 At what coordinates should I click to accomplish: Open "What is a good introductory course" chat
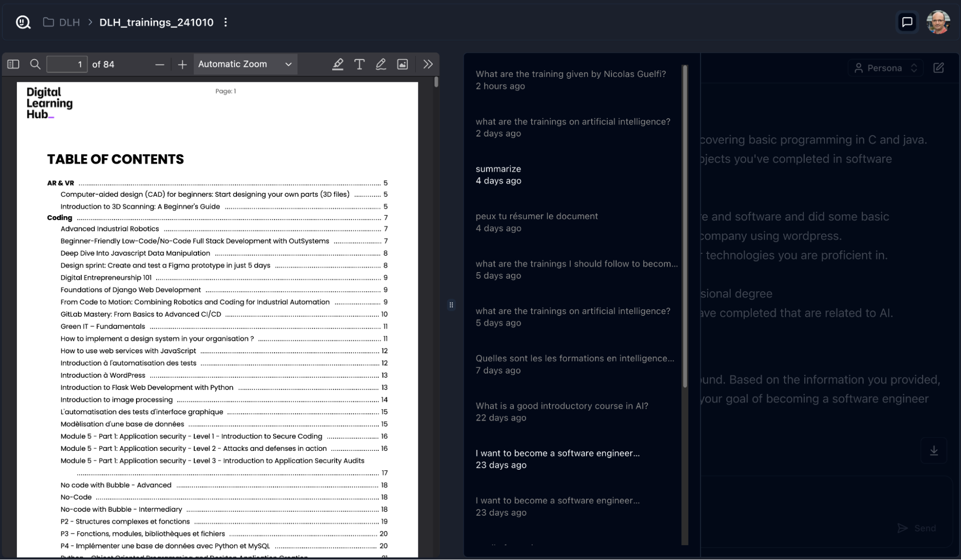pyautogui.click(x=562, y=411)
